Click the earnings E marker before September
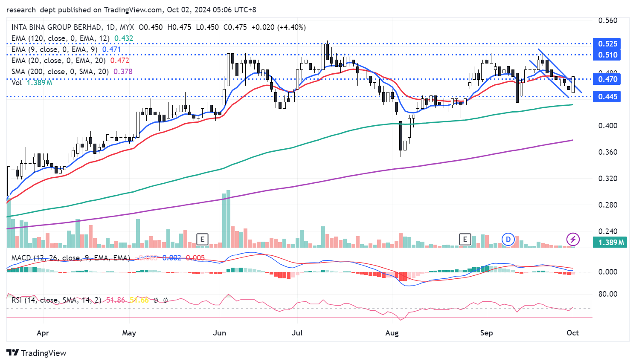The height and width of the screenshot is (364, 636). coord(465,239)
